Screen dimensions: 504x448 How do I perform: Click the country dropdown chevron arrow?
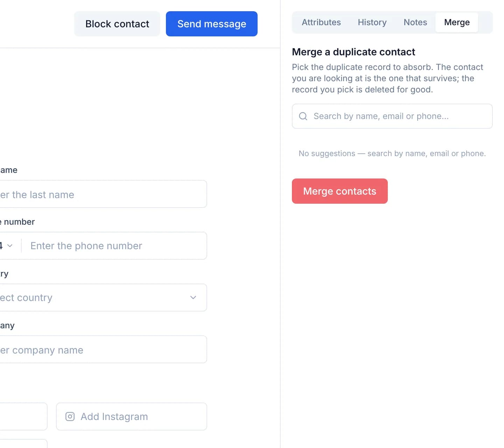(x=193, y=297)
